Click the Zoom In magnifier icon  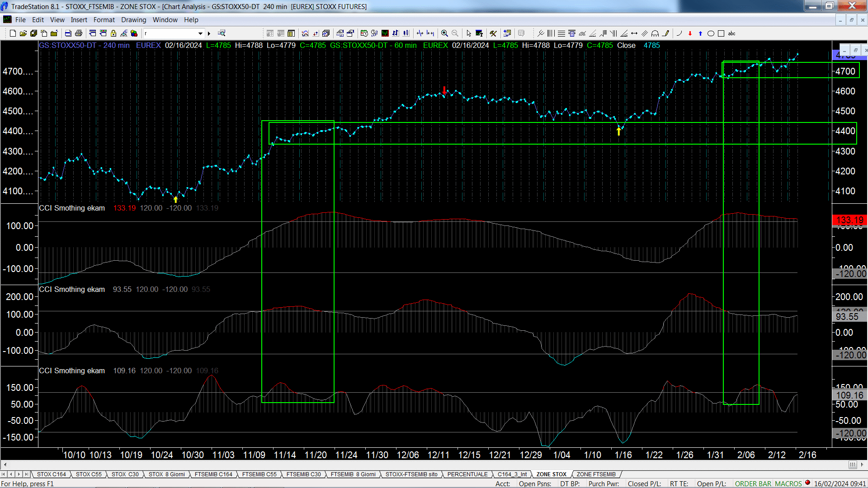(x=444, y=33)
